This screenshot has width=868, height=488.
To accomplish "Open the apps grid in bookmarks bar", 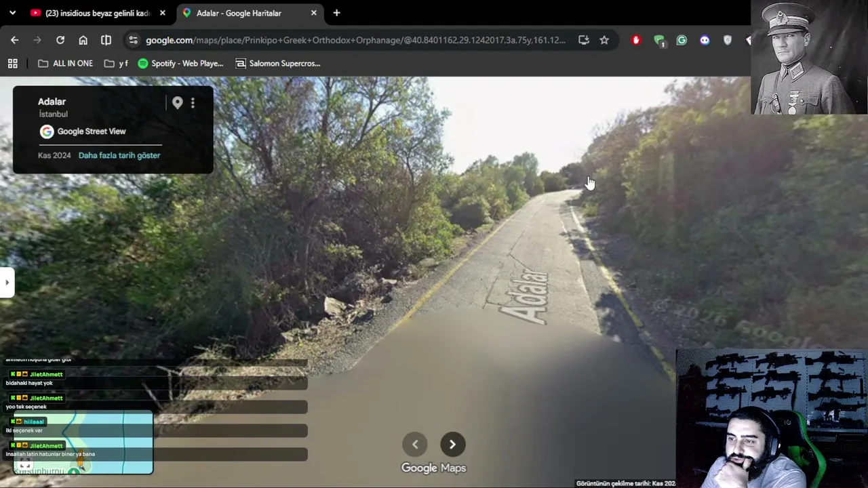I will click(12, 63).
